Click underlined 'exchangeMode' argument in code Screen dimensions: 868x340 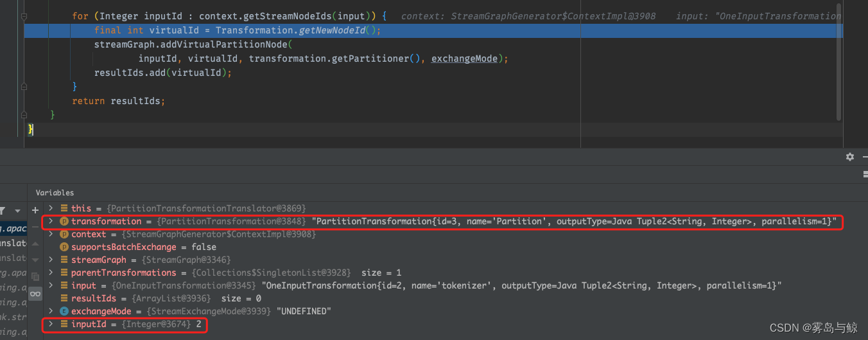(x=464, y=58)
